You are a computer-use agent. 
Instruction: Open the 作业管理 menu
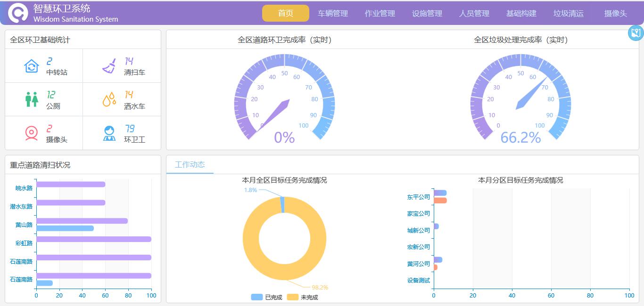[x=380, y=14]
